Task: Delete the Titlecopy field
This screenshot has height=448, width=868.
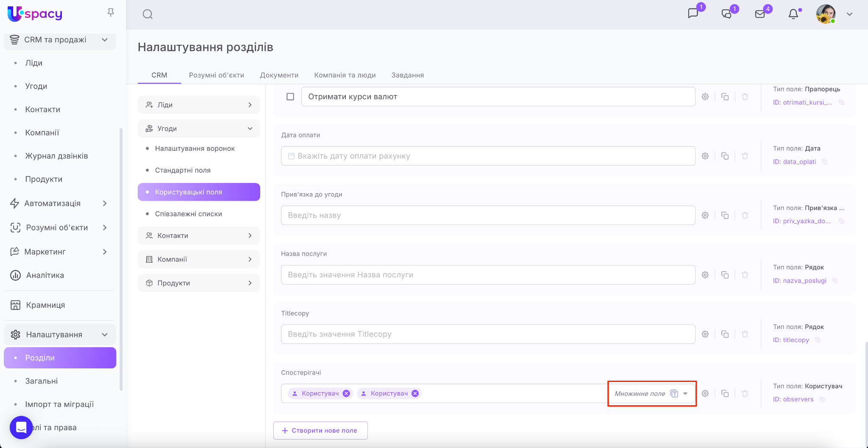Action: [x=745, y=334]
